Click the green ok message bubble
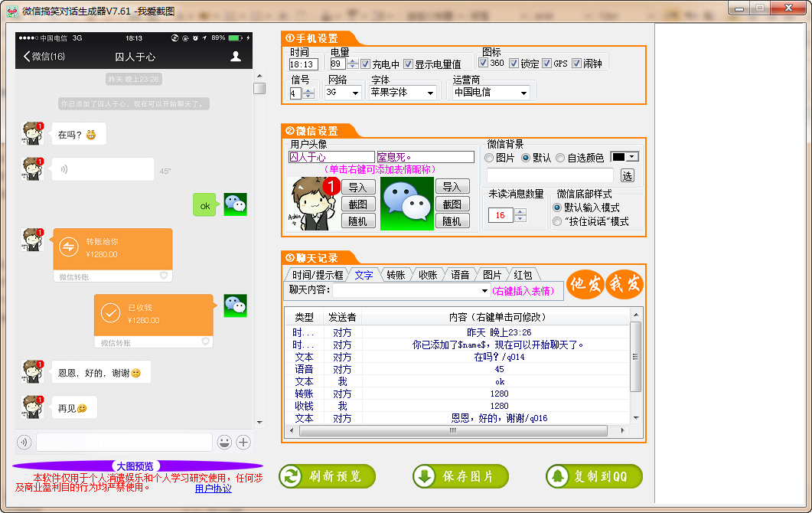The height and width of the screenshot is (513, 812). coord(204,204)
